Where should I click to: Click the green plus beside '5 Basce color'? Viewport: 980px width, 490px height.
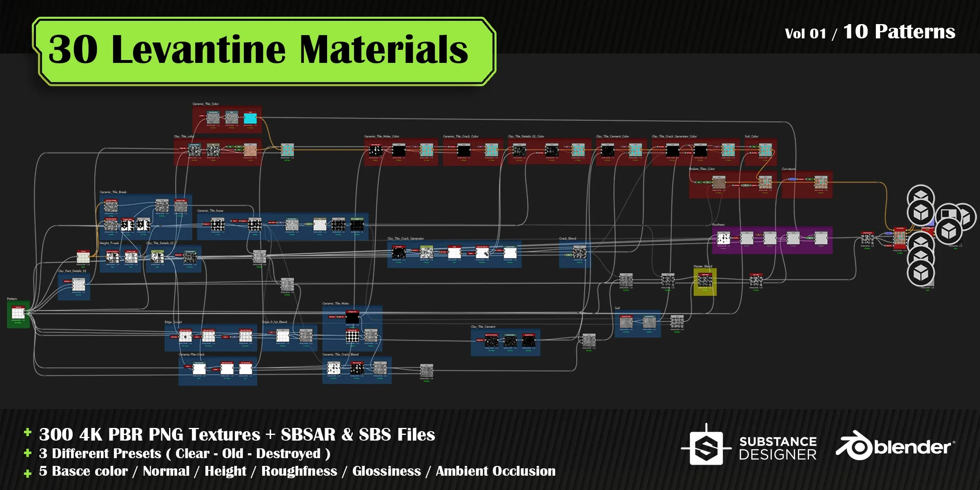[28, 474]
